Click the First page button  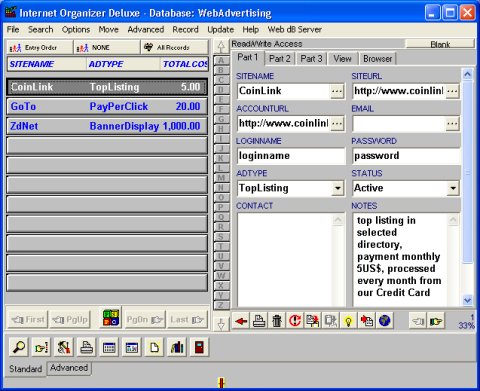point(28,320)
